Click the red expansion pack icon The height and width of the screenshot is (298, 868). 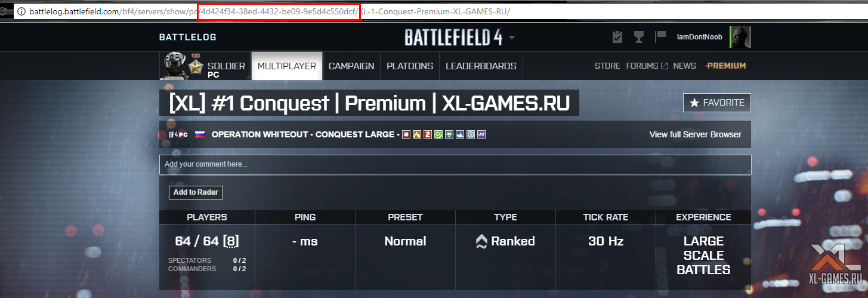click(x=428, y=134)
